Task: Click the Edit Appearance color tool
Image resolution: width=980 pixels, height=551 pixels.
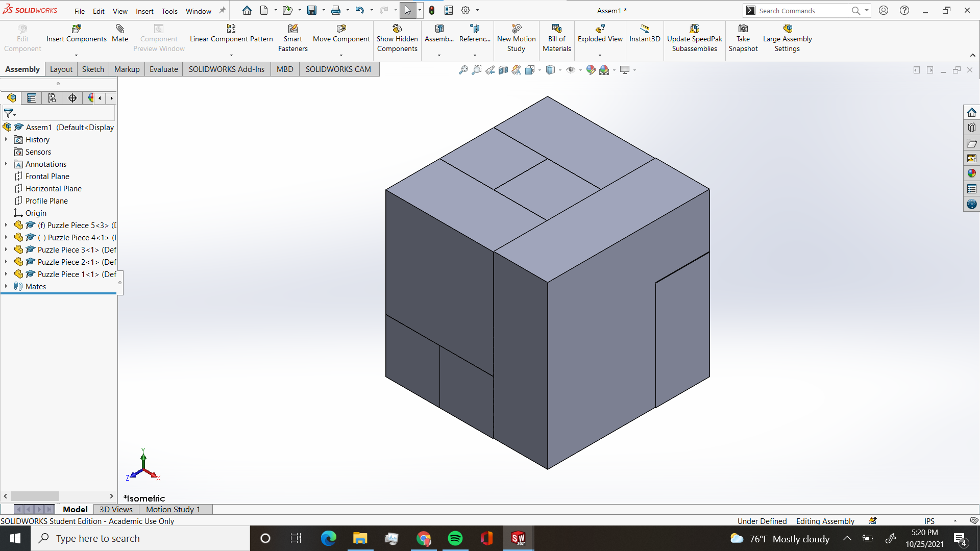Action: tap(591, 70)
